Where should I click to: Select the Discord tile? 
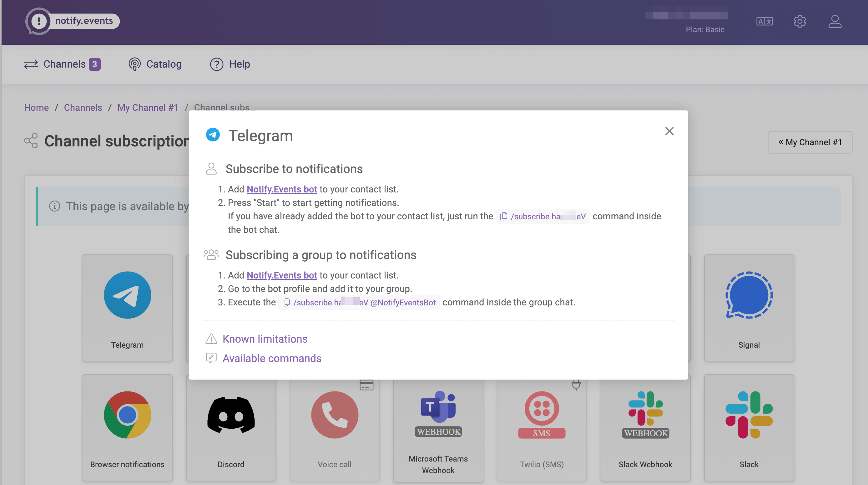click(x=231, y=427)
